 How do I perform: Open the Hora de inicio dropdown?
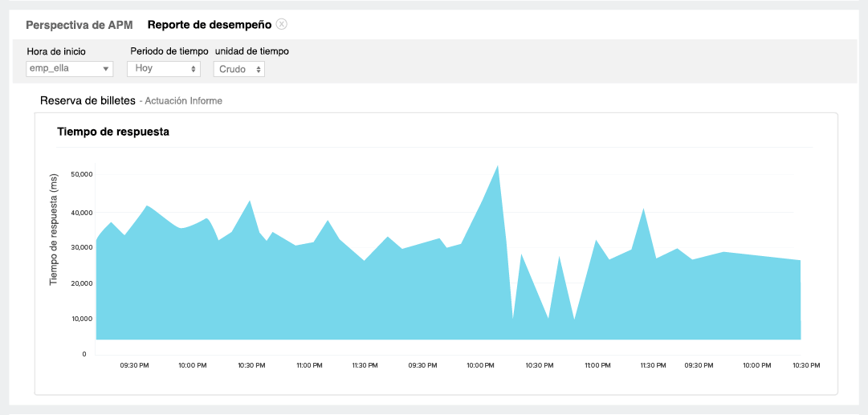[x=70, y=69]
